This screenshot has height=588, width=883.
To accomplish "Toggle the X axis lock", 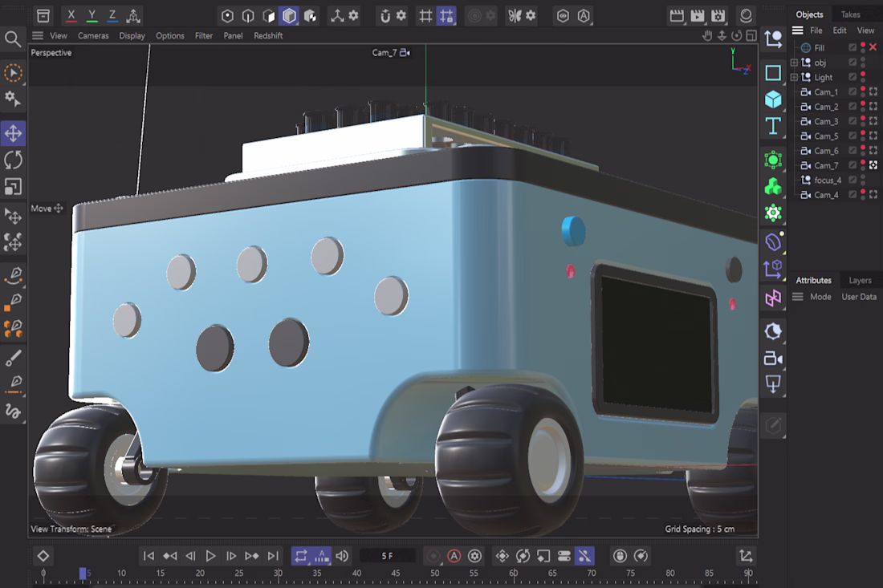I will click(x=71, y=16).
